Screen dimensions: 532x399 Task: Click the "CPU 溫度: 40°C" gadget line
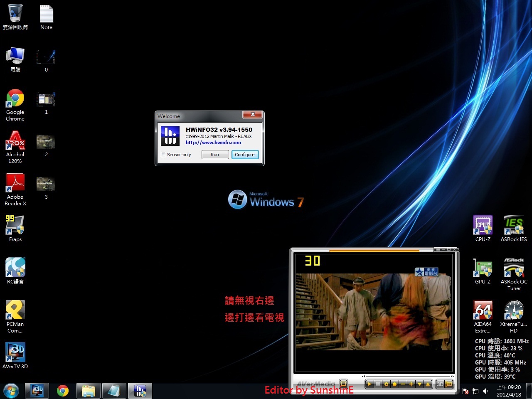(x=495, y=355)
